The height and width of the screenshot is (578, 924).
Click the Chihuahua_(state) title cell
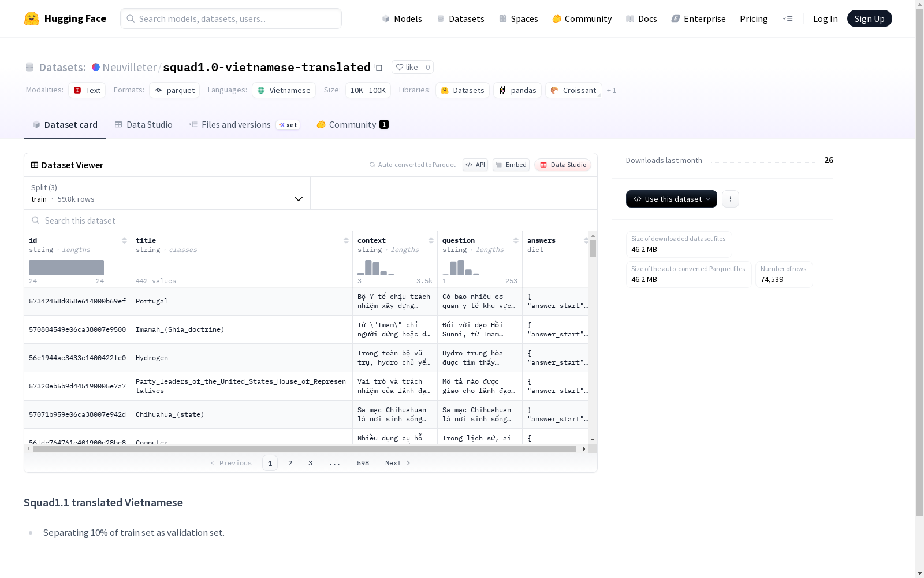[241, 414]
